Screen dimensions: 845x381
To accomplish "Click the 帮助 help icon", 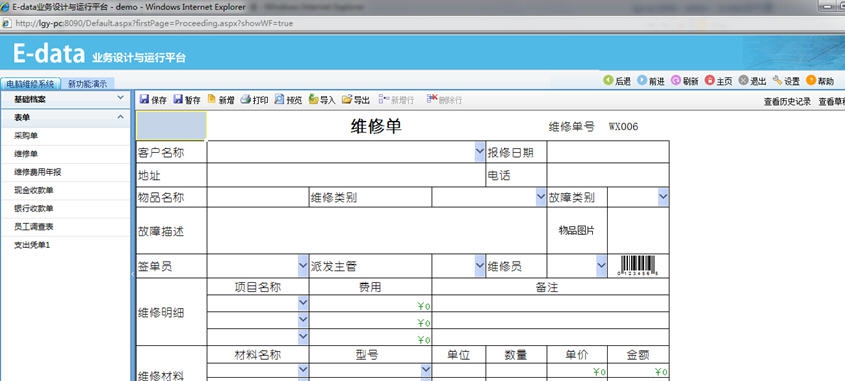I will click(x=811, y=80).
